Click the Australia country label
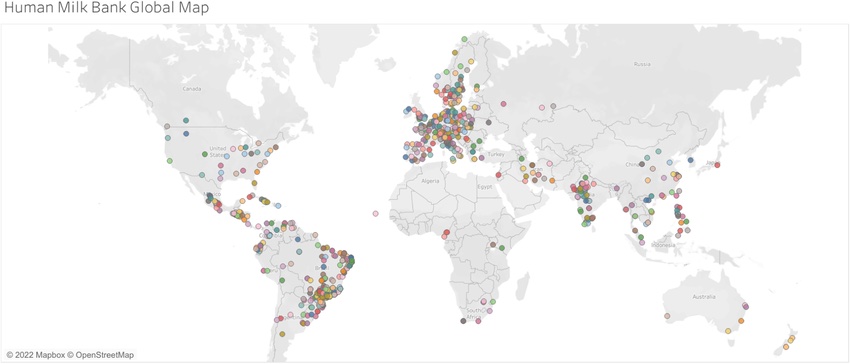The image size is (850, 364). point(705,297)
